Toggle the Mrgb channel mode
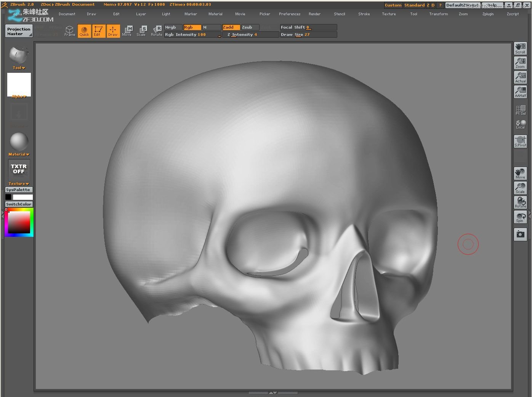 click(x=172, y=27)
